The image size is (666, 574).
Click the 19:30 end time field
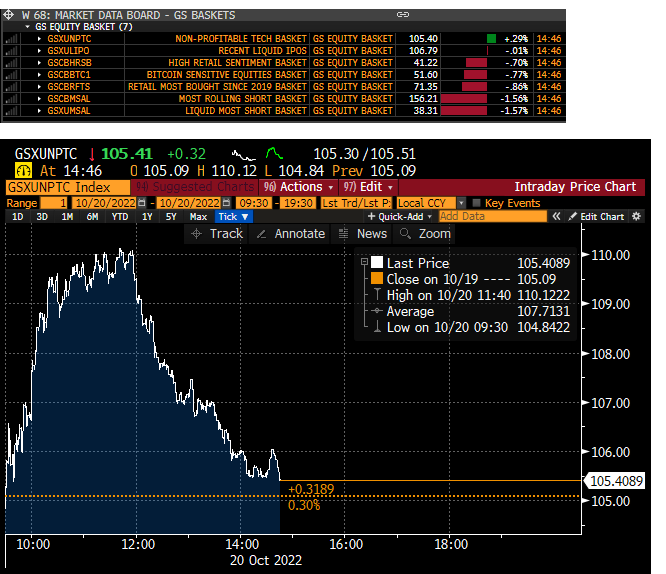pyautogui.click(x=298, y=203)
